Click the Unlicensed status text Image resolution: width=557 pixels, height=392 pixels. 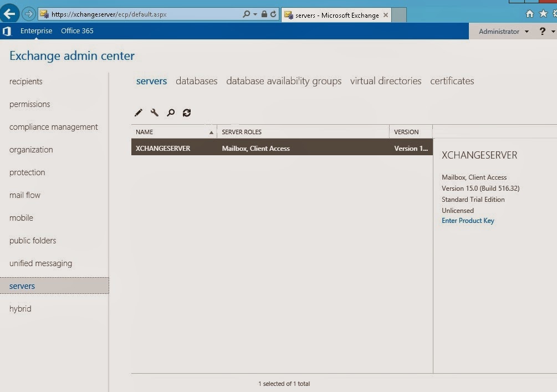[458, 210]
